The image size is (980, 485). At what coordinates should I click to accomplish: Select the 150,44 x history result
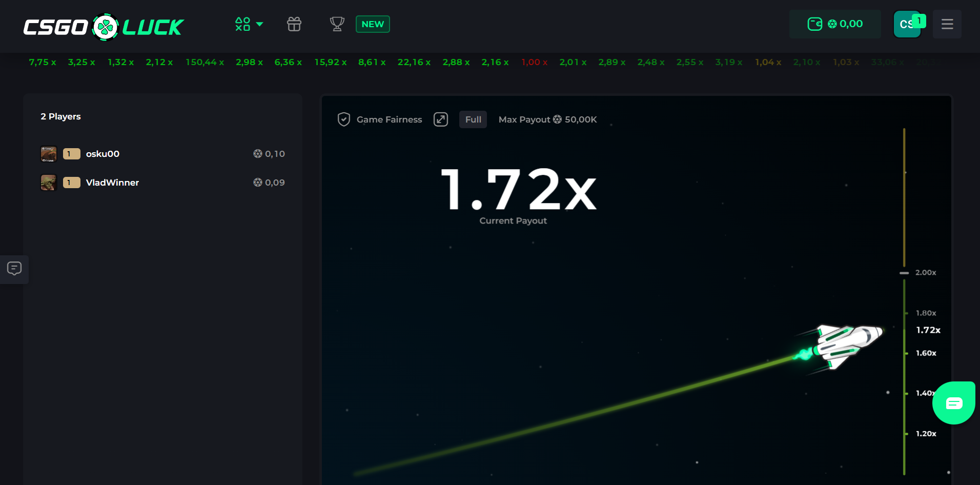pos(205,62)
